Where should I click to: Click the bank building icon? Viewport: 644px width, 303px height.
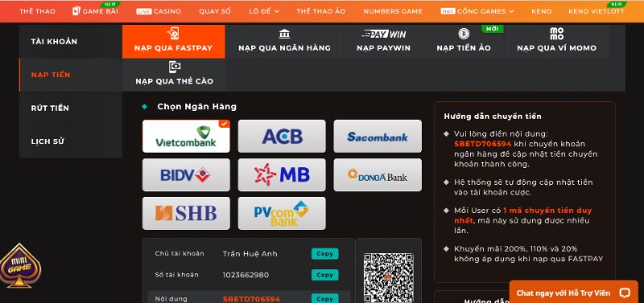(284, 34)
